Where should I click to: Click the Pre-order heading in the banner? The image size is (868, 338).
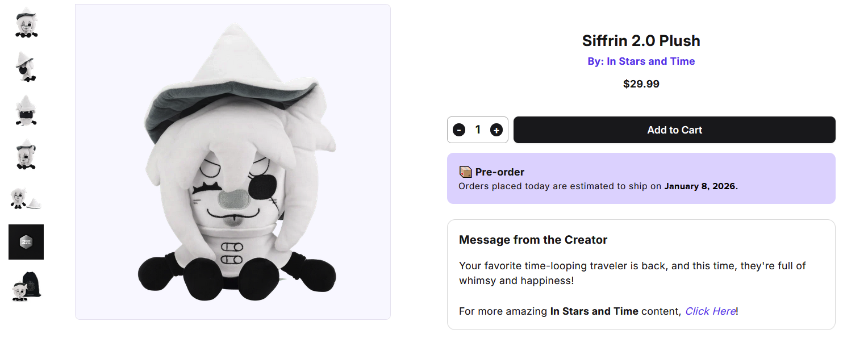click(x=500, y=172)
